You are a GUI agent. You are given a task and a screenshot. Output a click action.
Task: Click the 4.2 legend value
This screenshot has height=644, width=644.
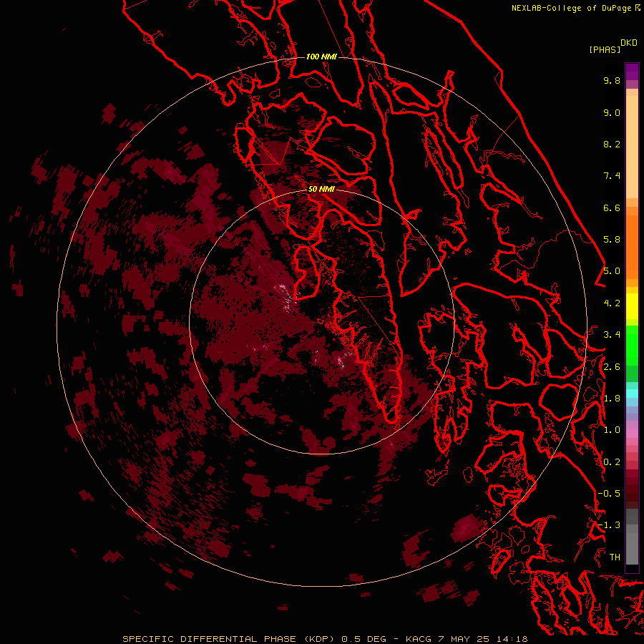(612, 303)
